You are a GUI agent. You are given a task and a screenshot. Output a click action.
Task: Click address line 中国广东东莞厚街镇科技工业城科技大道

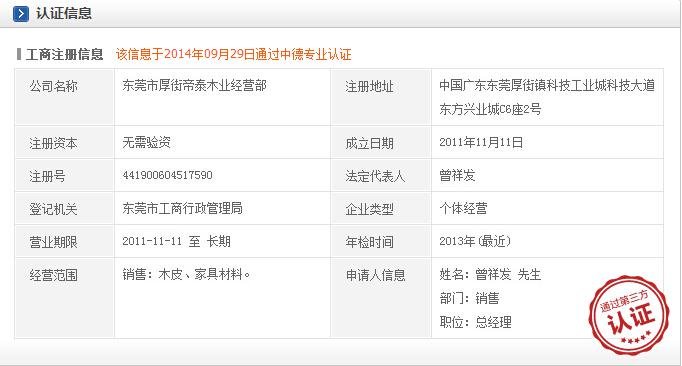click(x=547, y=85)
